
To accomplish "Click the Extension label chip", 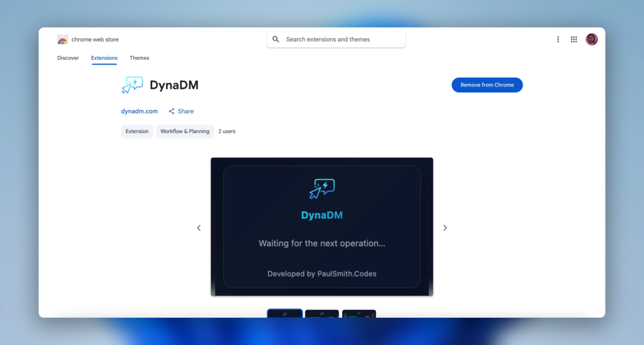I will tap(137, 131).
